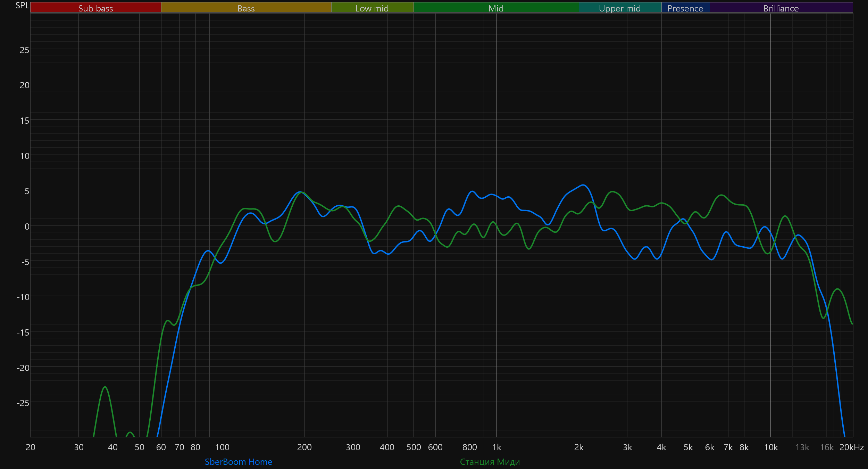Toggle the Станция Миди legend label
868x469 pixels.
pos(490,462)
